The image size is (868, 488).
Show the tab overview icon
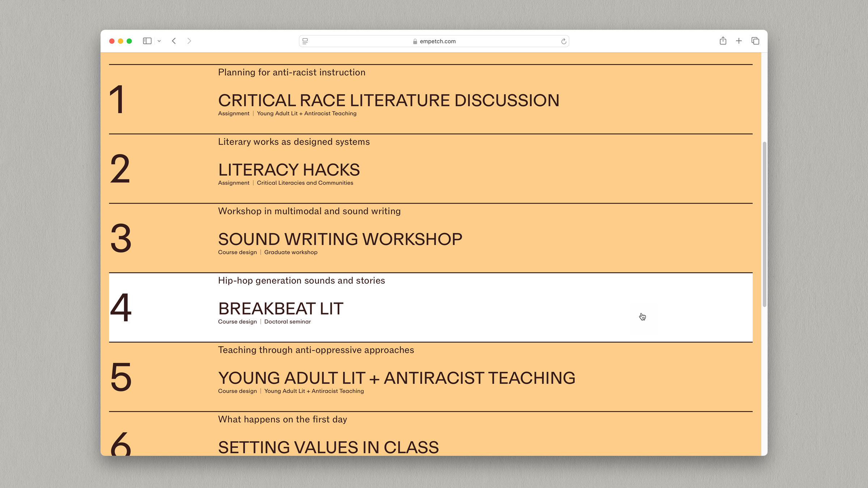755,41
